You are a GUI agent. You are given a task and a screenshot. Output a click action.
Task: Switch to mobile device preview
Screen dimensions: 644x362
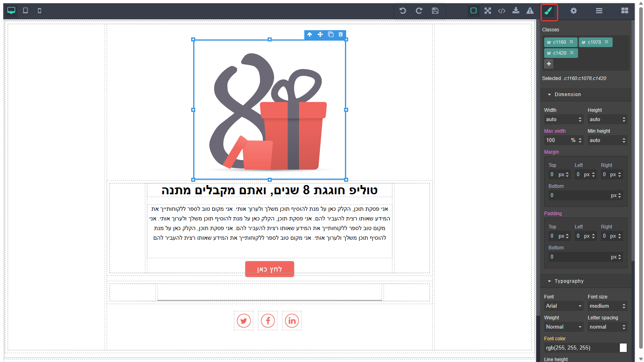39,10
